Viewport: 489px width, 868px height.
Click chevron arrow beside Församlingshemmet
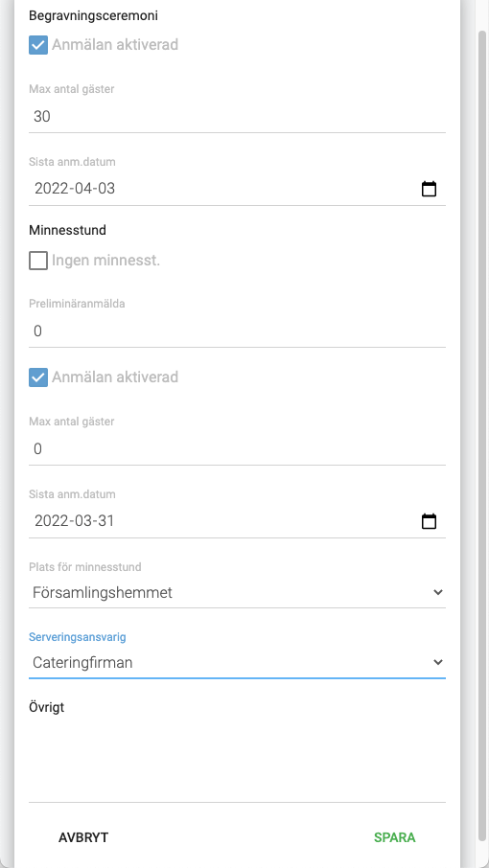[x=437, y=592]
